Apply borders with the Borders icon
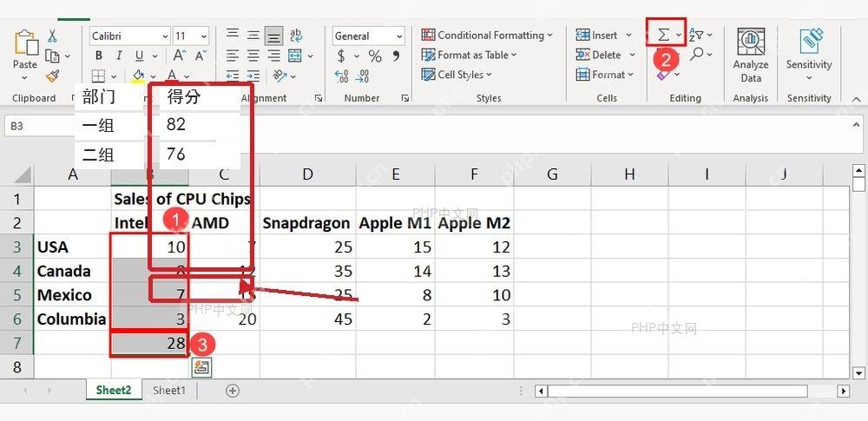Image resolution: width=868 pixels, height=421 pixels. coord(99,76)
